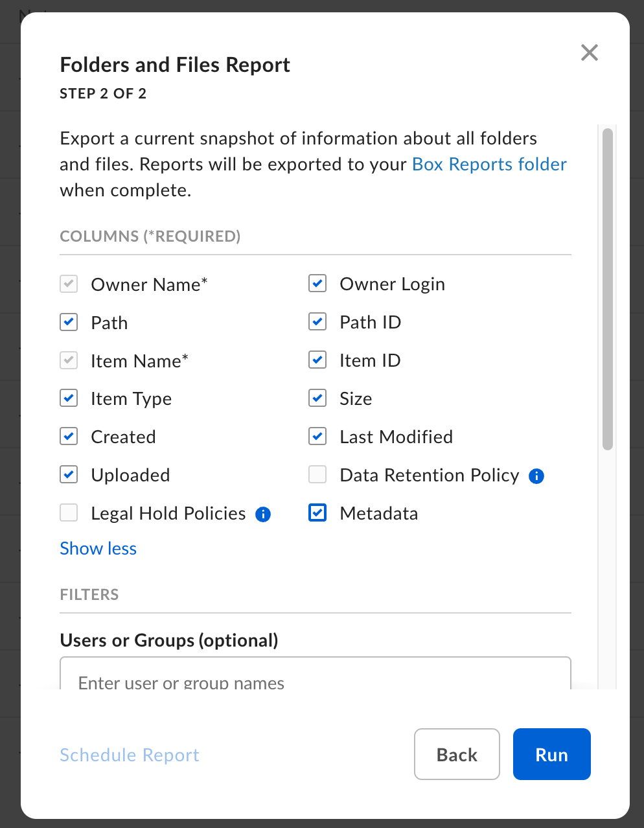Click info icon next to Data Retention Policy
The image size is (644, 828).
(x=536, y=476)
